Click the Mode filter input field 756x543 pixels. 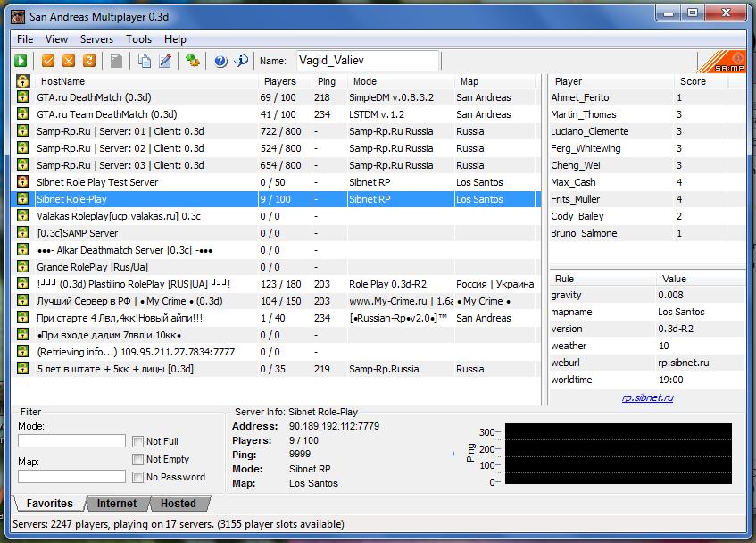[x=71, y=441]
